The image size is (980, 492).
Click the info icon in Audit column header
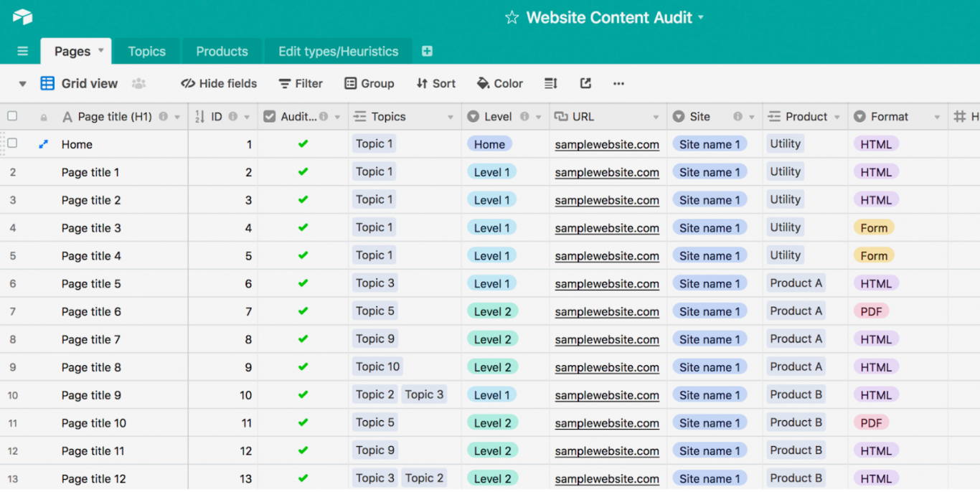tap(324, 116)
